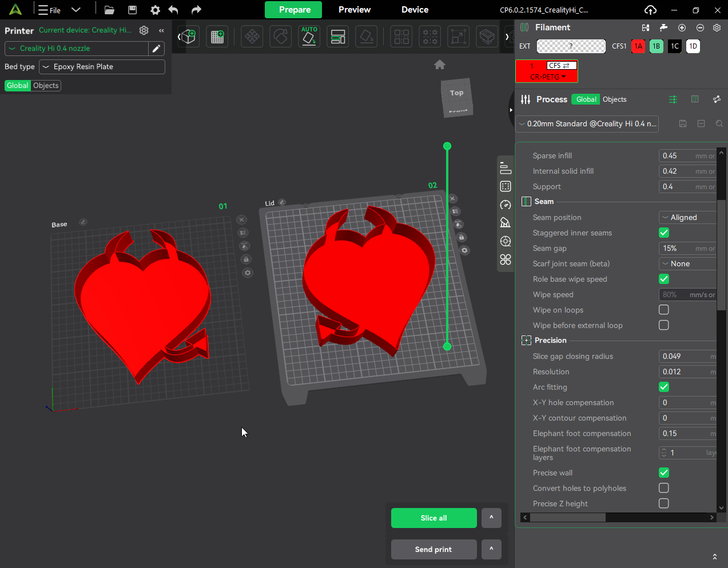Click the Arrange all objects icon
Viewport: 728px width, 568px height.
coord(338,37)
